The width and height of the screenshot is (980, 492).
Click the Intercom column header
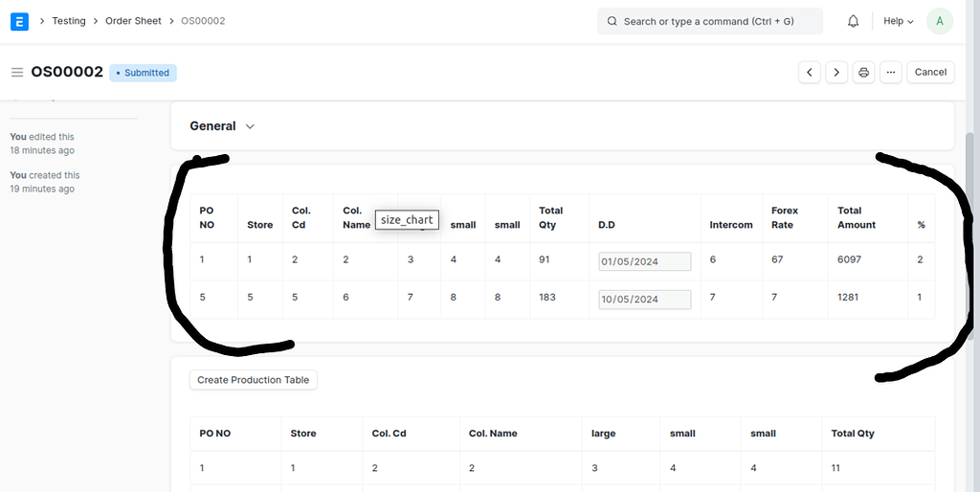[x=731, y=224]
